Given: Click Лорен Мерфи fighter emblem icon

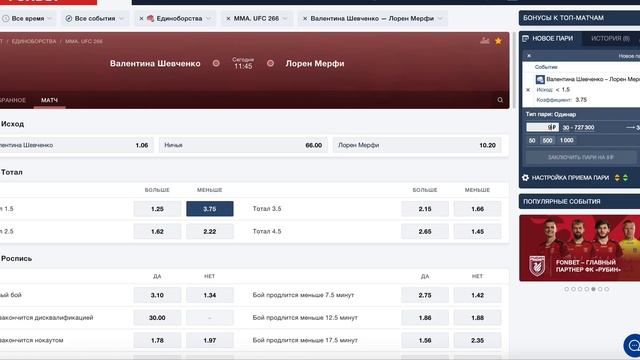Looking at the screenshot, I should 270,63.
